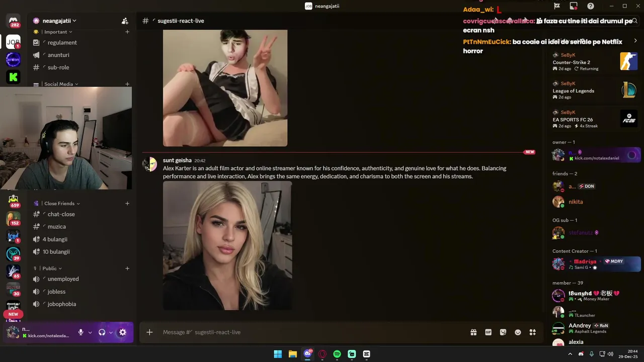Open the Discord inbox icon in title bar
644x362 pixels.
tap(574, 6)
